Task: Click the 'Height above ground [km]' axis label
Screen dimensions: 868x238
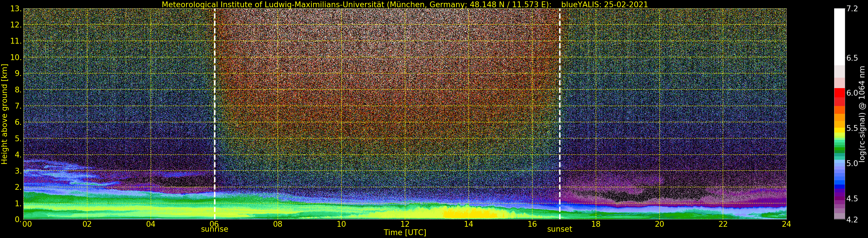Action: 4,114
